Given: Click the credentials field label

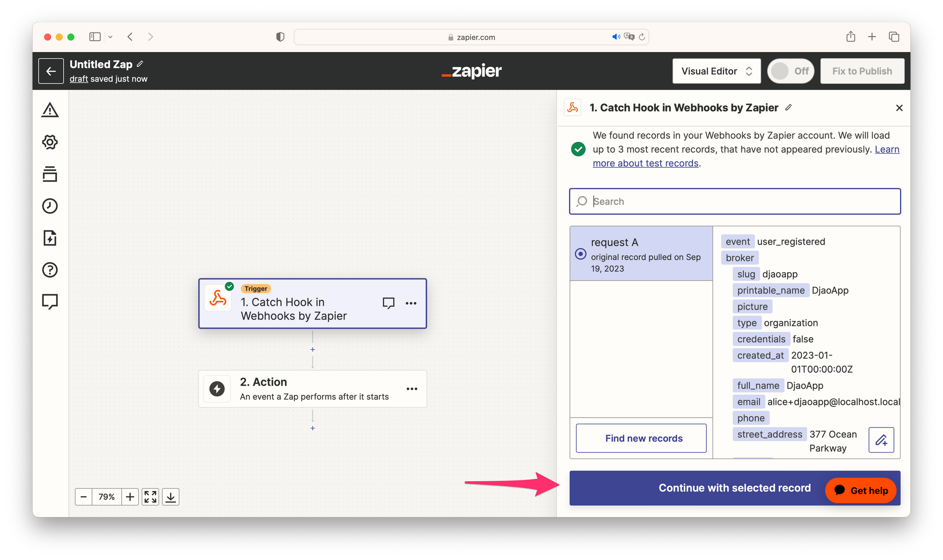Looking at the screenshot, I should point(761,339).
